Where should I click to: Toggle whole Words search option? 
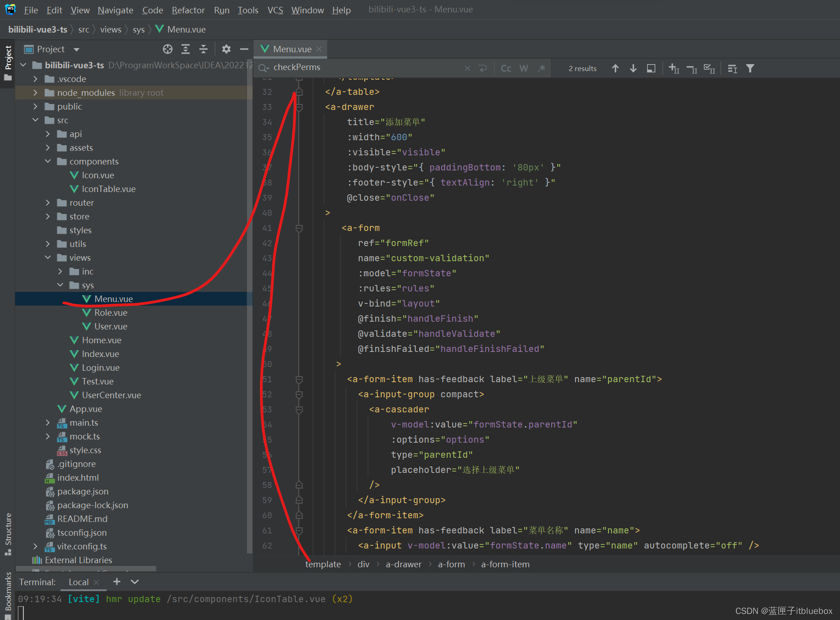point(523,68)
